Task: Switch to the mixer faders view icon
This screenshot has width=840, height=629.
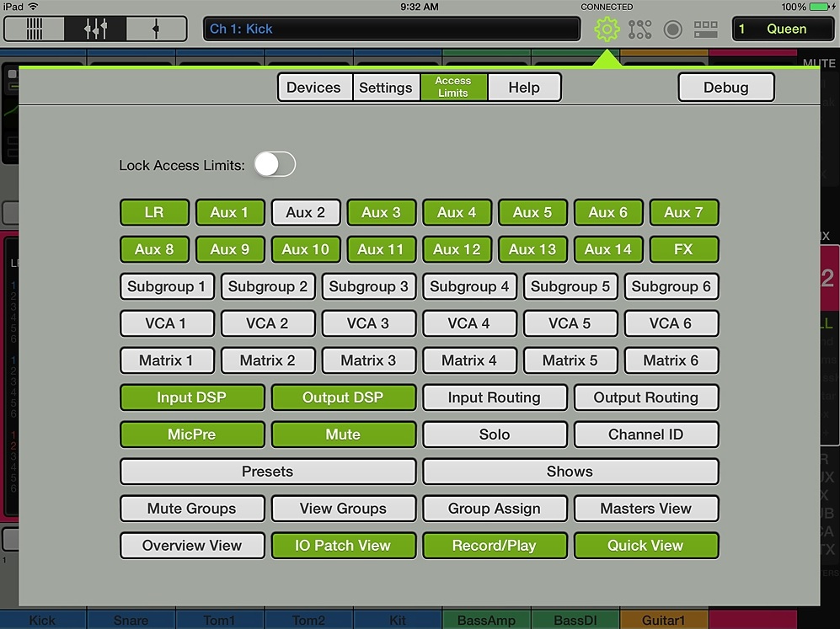Action: coord(95,29)
